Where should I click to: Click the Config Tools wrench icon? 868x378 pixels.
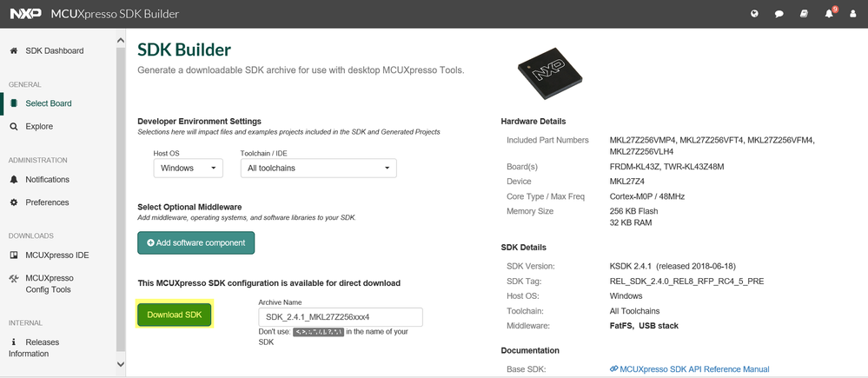15,278
